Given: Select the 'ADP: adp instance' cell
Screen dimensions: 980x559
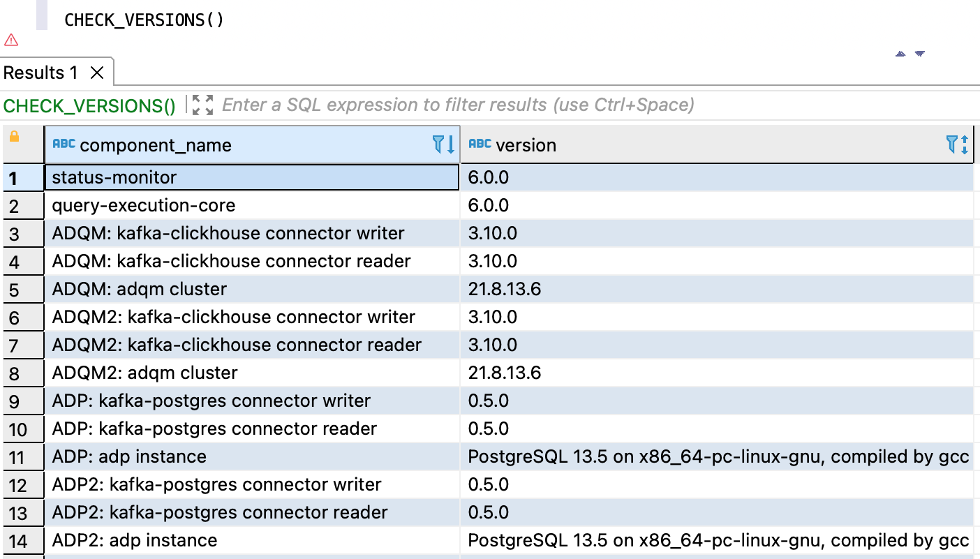Looking at the screenshot, I should (x=252, y=456).
